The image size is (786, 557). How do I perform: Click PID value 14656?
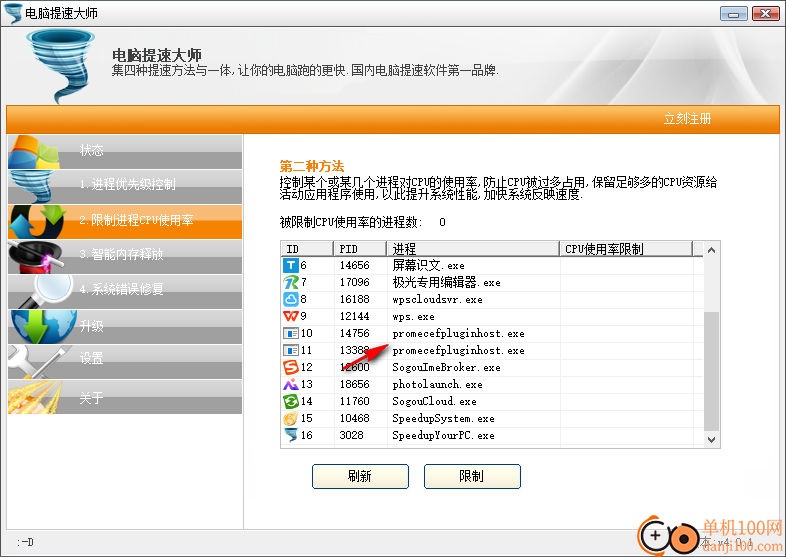(354, 265)
